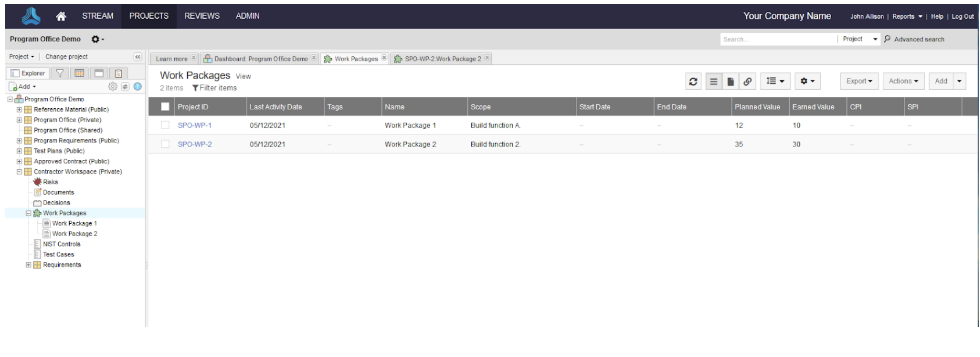Click into the Search input field
980x357 pixels.
tap(777, 39)
